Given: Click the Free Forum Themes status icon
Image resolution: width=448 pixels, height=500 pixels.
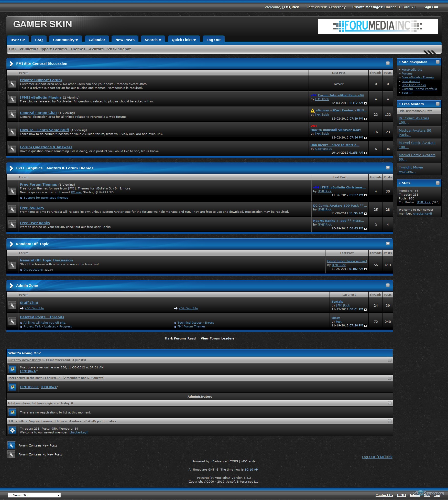Looking at the screenshot, I should click(12, 191).
